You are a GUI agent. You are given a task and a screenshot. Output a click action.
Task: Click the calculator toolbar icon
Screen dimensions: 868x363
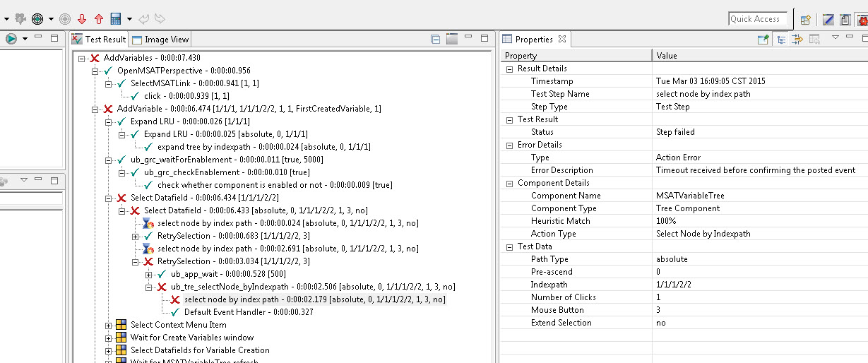point(115,19)
